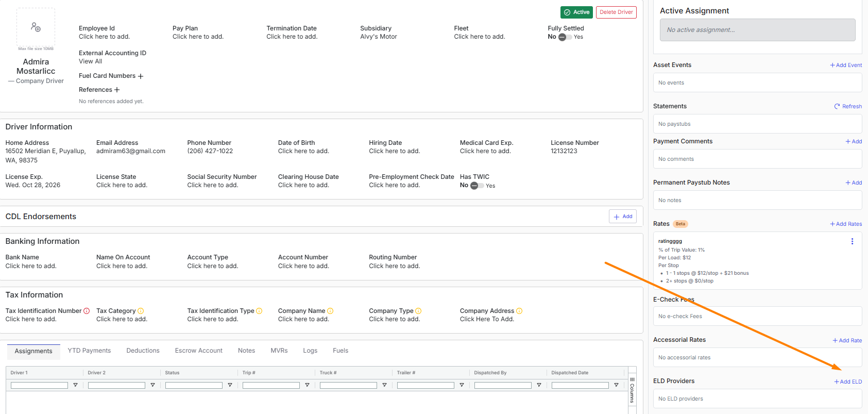Image resolution: width=868 pixels, height=414 pixels.
Task: Open Status column filter icon
Action: coord(230,385)
